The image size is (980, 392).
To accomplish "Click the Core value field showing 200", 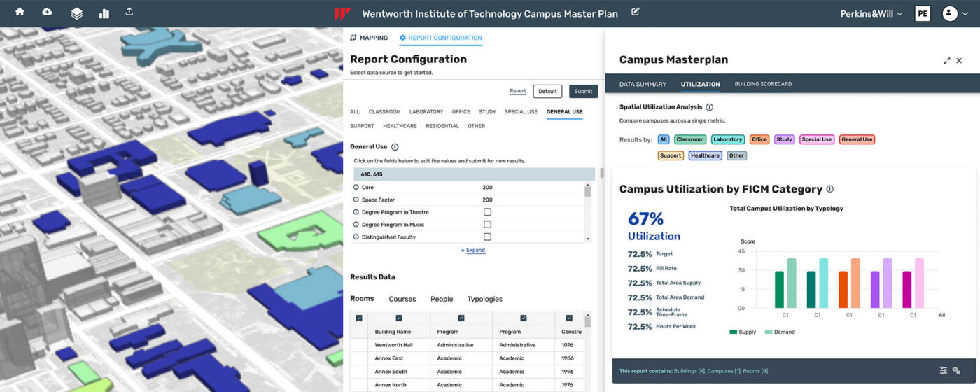I will point(487,188).
